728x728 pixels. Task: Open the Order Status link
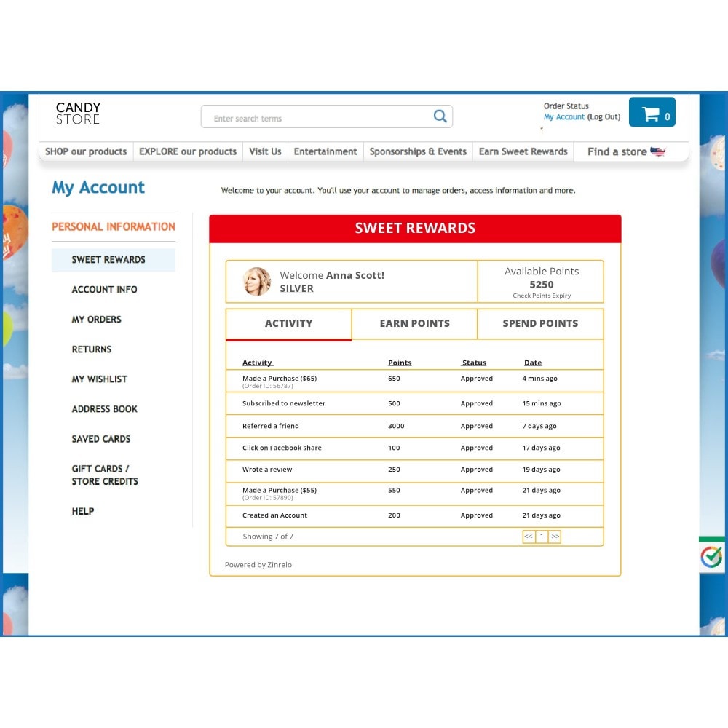coord(566,106)
